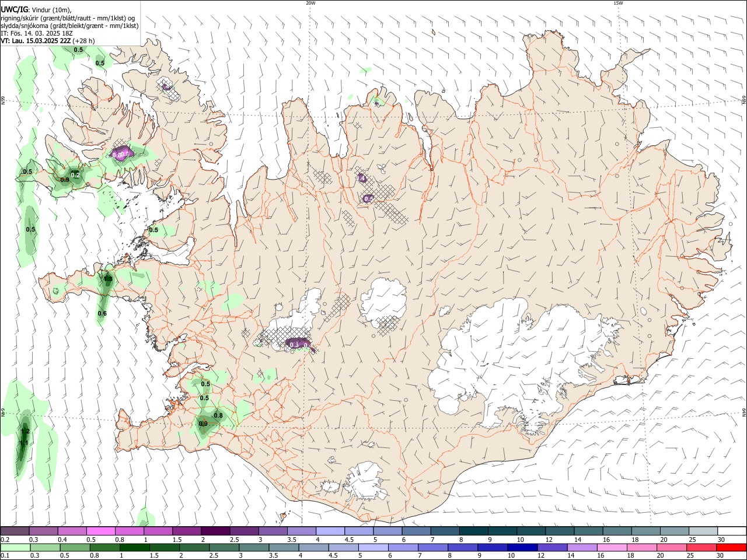Click the 'IT: Fös. 14. 03. 2025 18Z' line
Image resolution: width=747 pixels, height=560 pixels.
[36, 33]
